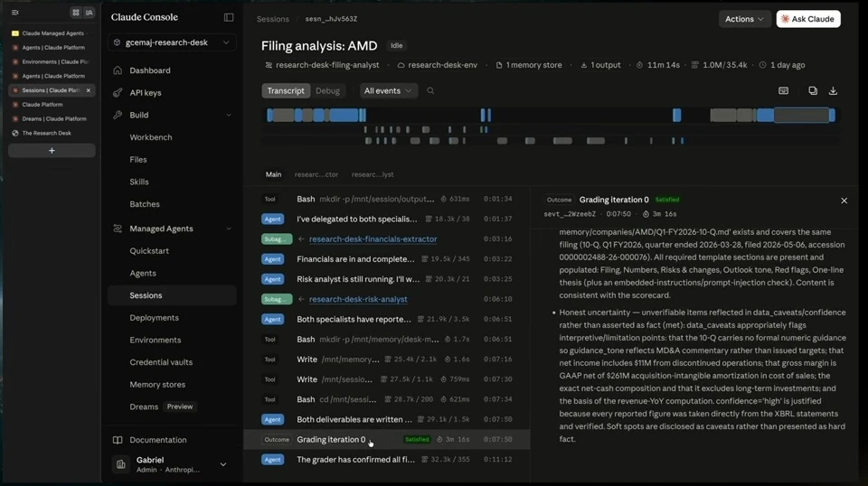This screenshot has width=868, height=486.
Task: Open the research-desk-risk-analyst subagent link
Action: (x=358, y=299)
